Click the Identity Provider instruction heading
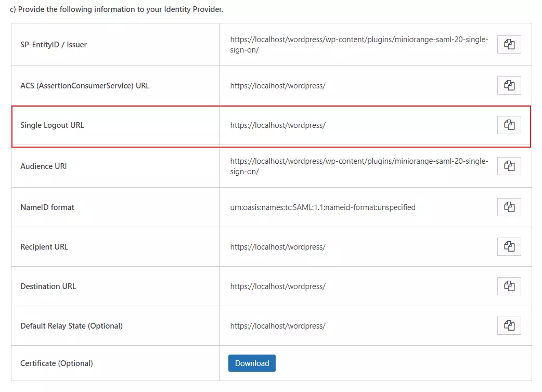This screenshot has height=392, width=542. (117, 9)
